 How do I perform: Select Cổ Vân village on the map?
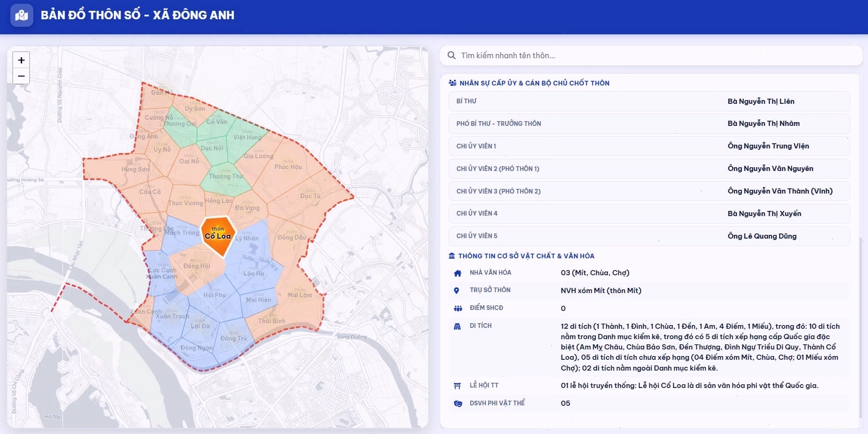(217, 122)
